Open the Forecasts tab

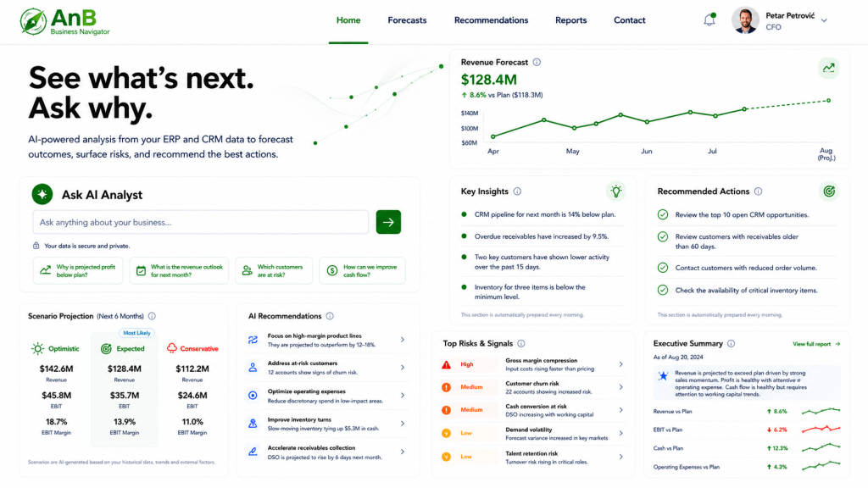[407, 20]
